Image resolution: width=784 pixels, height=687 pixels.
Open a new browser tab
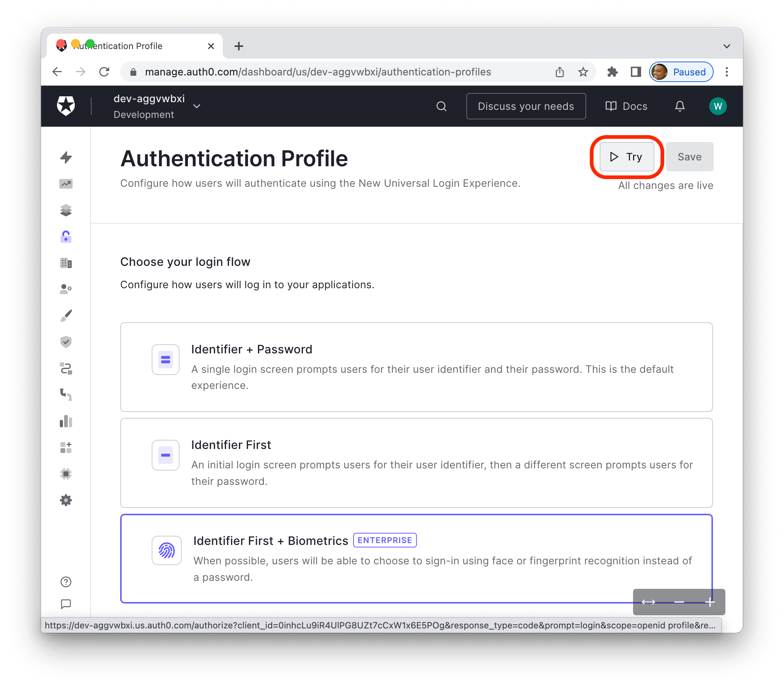click(238, 47)
